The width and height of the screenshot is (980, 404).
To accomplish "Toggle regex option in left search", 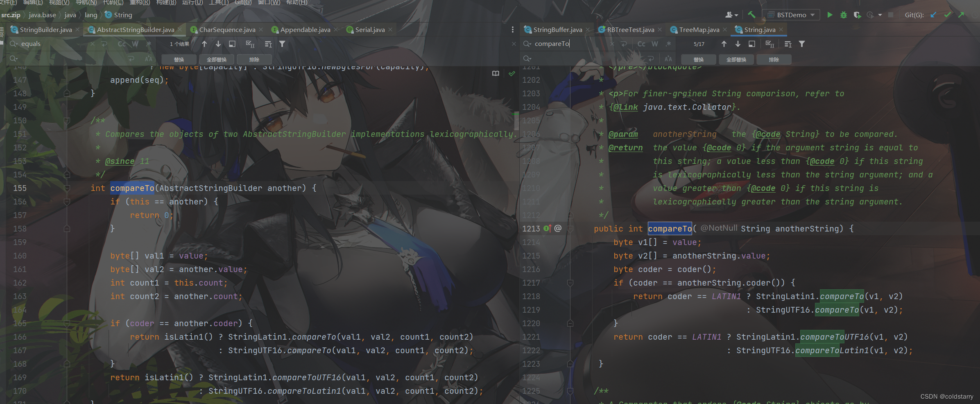I will click(x=149, y=44).
